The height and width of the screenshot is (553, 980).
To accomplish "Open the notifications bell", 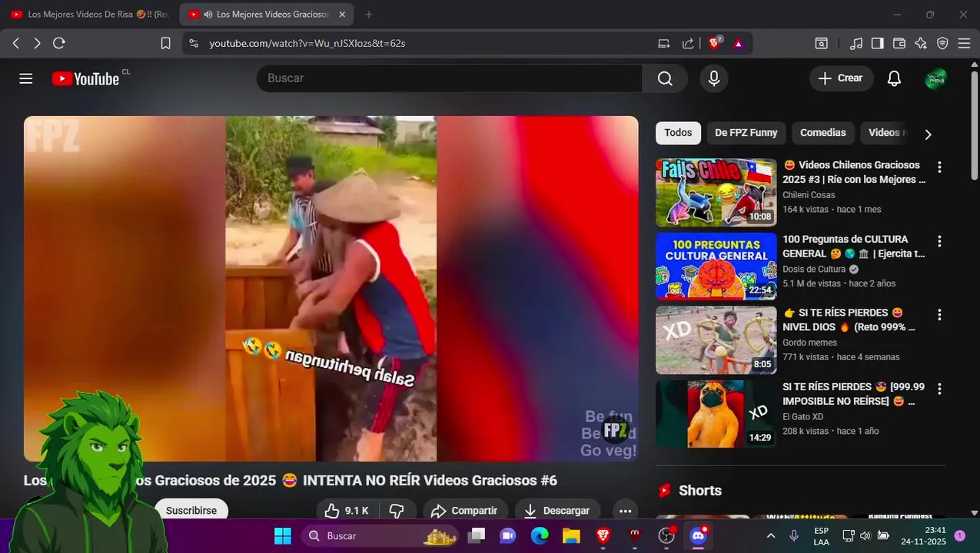I will (x=894, y=78).
